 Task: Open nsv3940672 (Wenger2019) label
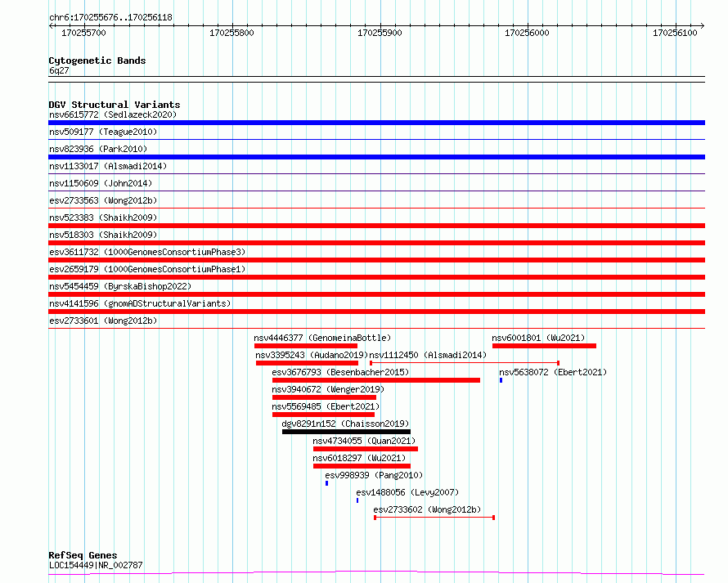pyautogui.click(x=328, y=389)
